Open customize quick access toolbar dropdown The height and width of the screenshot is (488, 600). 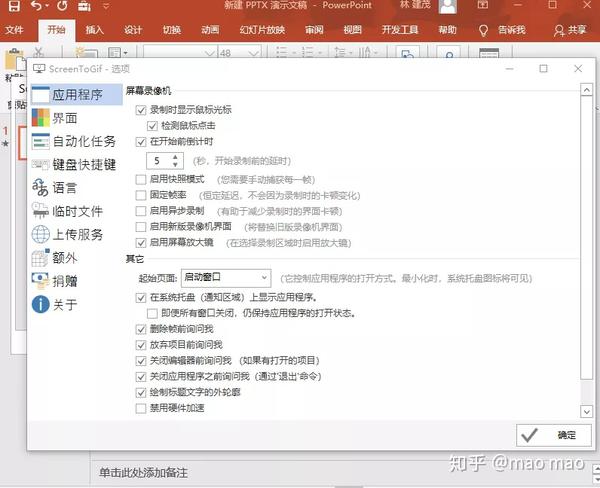106,6
